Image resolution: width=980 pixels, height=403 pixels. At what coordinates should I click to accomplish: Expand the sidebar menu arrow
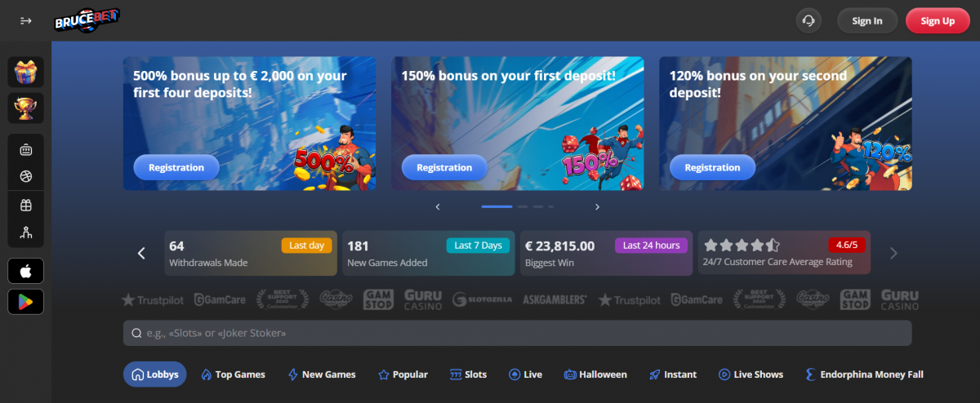pos(25,20)
